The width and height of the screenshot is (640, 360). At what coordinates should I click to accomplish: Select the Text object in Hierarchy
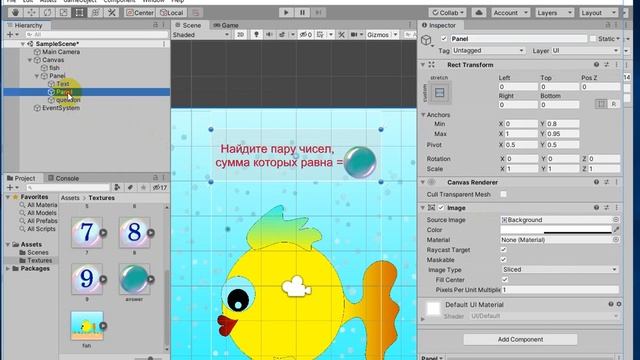tap(63, 84)
